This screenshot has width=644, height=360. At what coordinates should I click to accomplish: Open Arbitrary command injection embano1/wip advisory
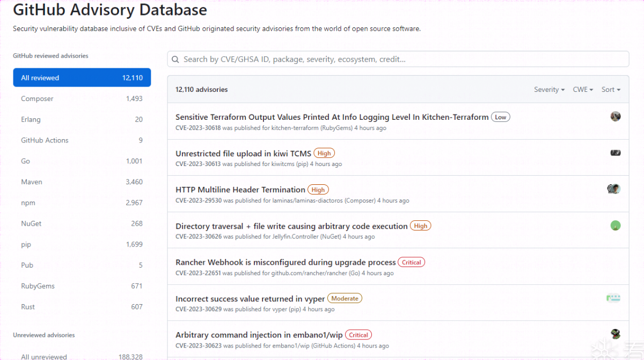(259, 335)
